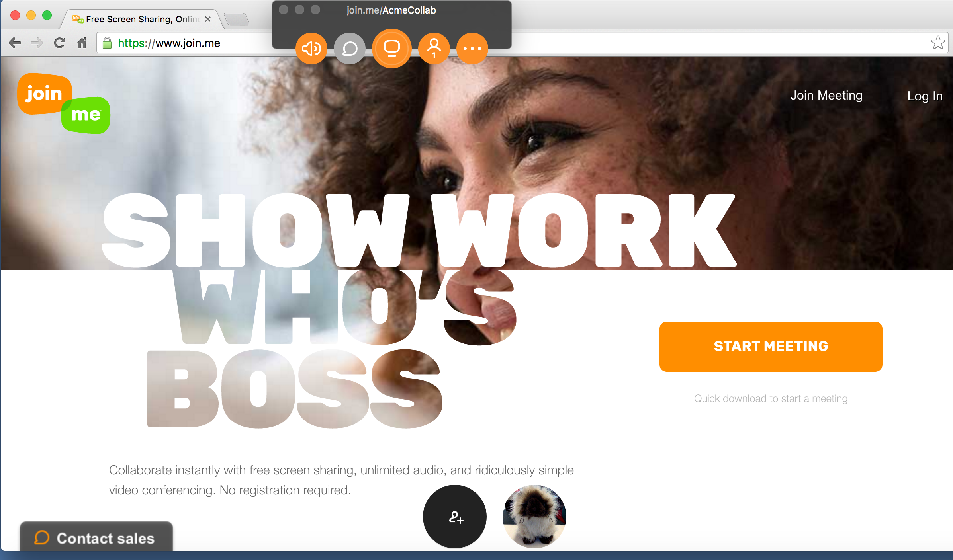The image size is (953, 560).
Task: Go to the browser home page icon
Action: 82,43
